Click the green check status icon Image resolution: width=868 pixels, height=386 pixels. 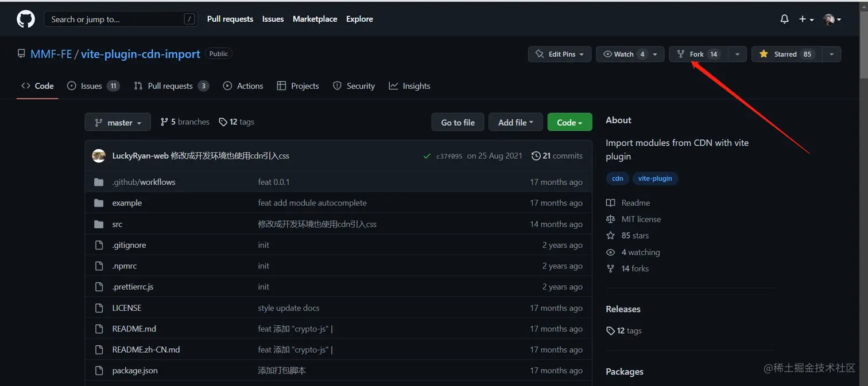(427, 156)
